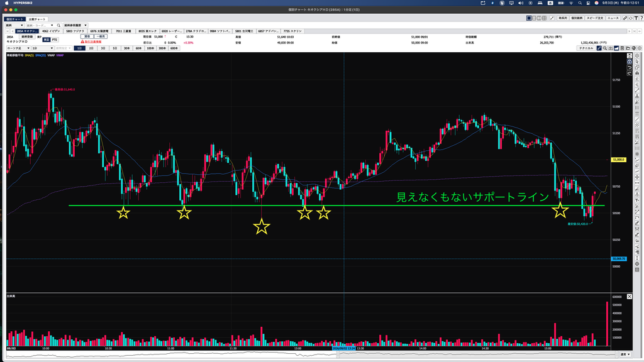Toggle the PTS market button
Image resolution: width=644 pixels, height=362 pixels.
(55, 40)
